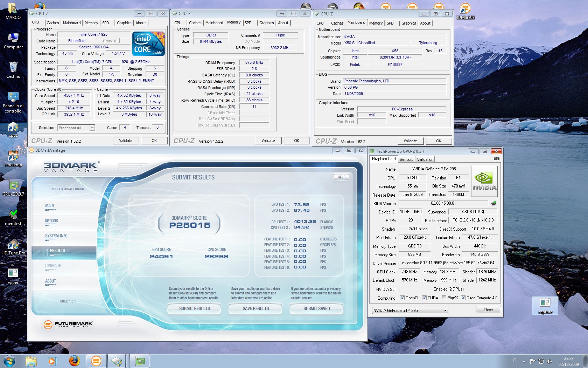Image resolution: width=588 pixels, height=368 pixels.
Task: Click the volume icon in system tray
Action: click(549, 361)
